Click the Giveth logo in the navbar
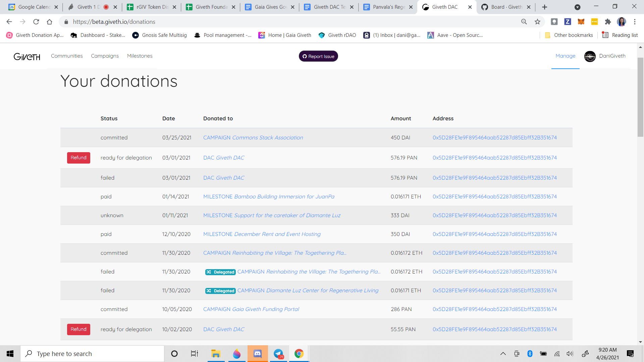 point(27,56)
